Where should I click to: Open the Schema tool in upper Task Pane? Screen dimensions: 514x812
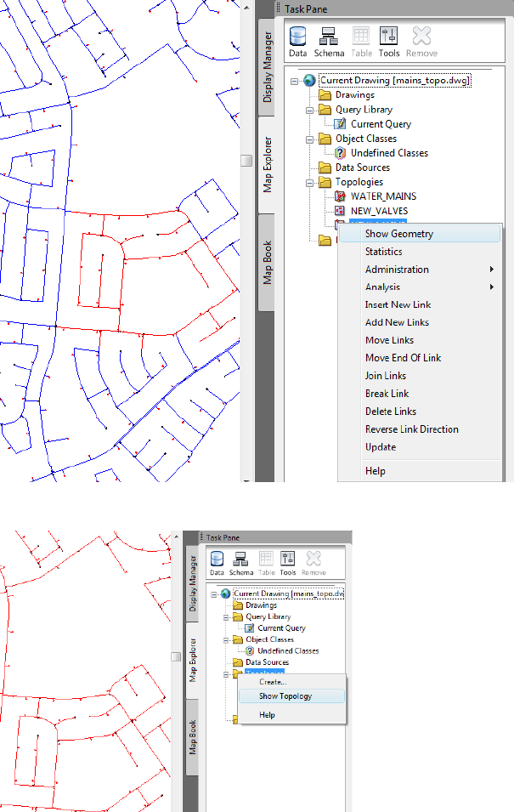(x=329, y=42)
